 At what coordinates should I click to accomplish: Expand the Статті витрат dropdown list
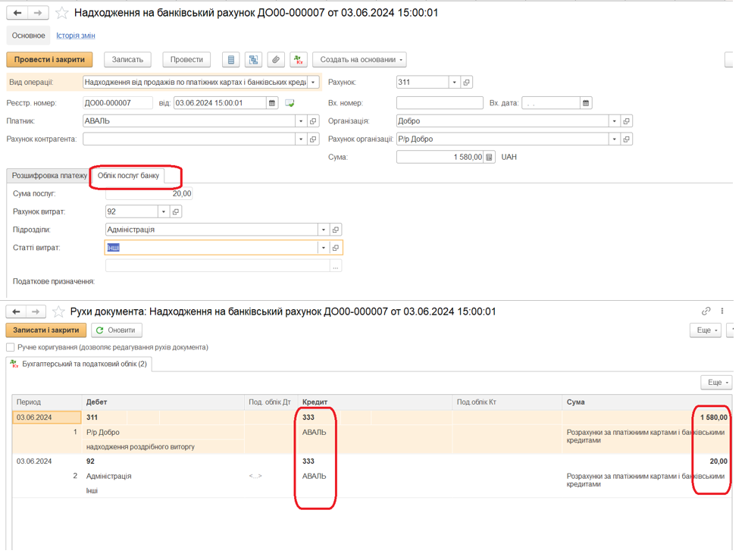(x=324, y=248)
